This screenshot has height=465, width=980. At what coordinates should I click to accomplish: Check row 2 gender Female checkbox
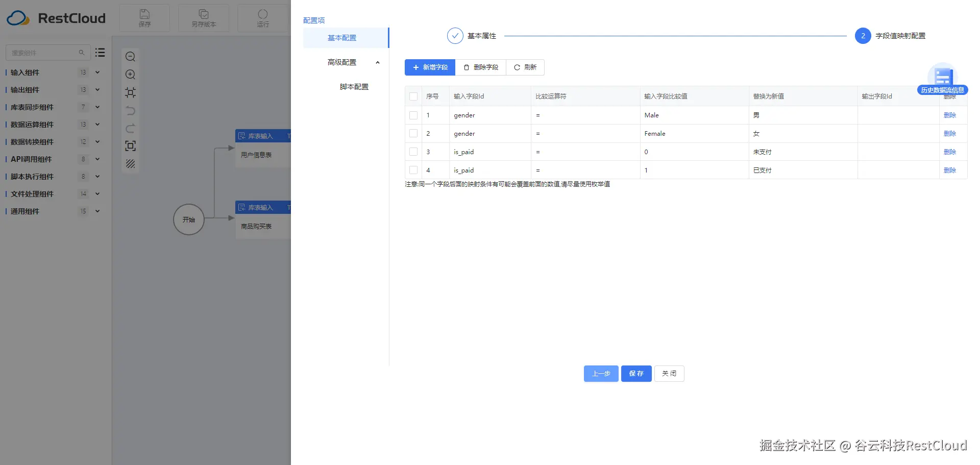tap(413, 134)
